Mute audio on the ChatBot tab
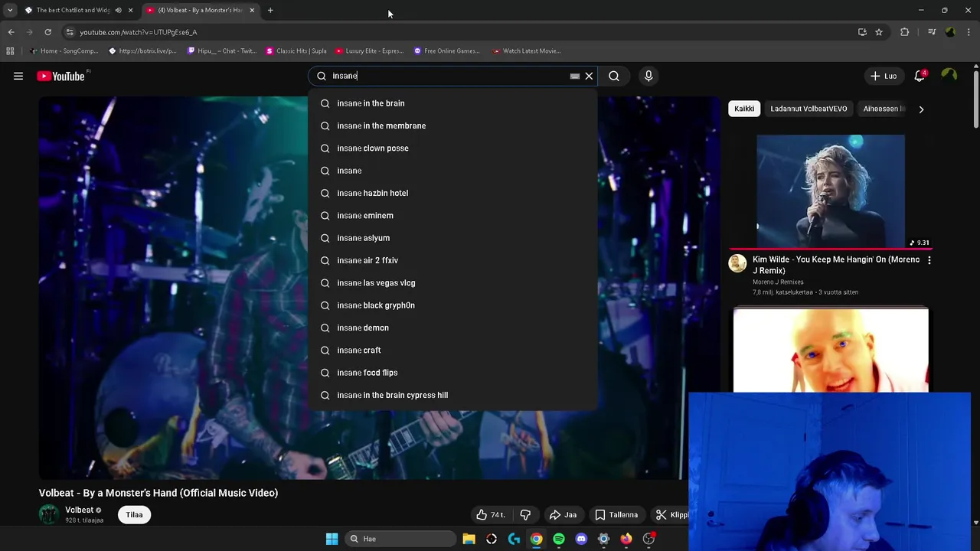 point(118,10)
